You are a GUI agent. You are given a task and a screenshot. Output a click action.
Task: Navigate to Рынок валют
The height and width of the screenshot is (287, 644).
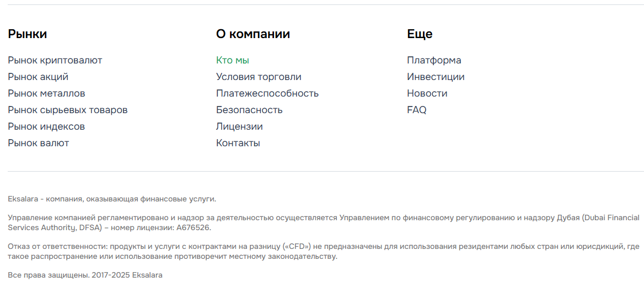(x=39, y=143)
